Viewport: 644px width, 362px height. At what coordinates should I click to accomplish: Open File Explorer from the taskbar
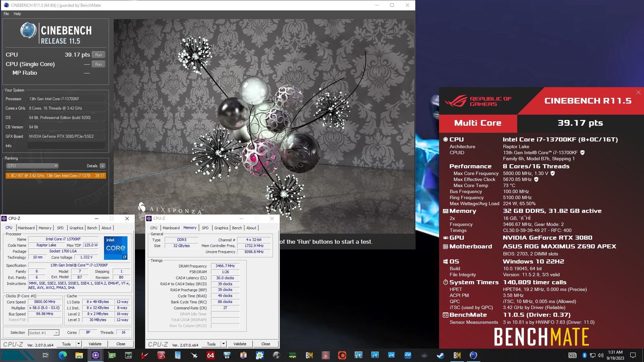79,355
